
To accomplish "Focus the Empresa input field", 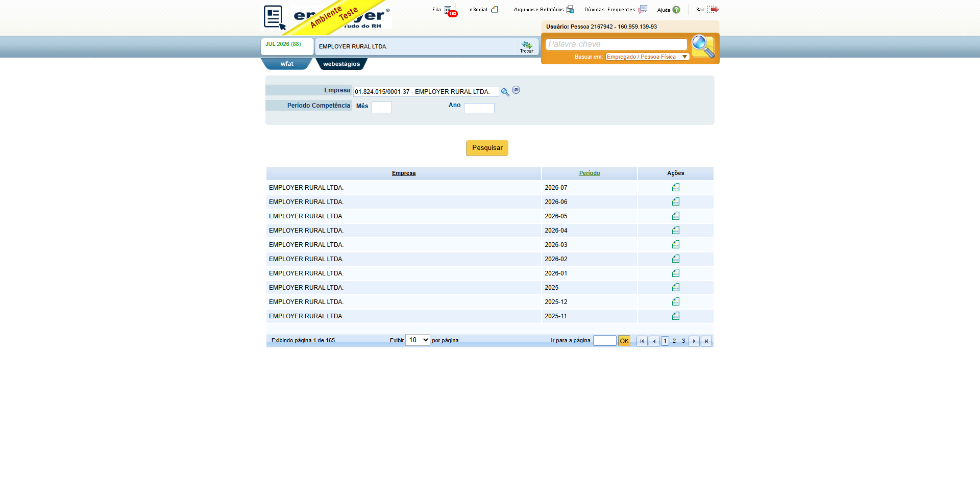I will [x=426, y=92].
